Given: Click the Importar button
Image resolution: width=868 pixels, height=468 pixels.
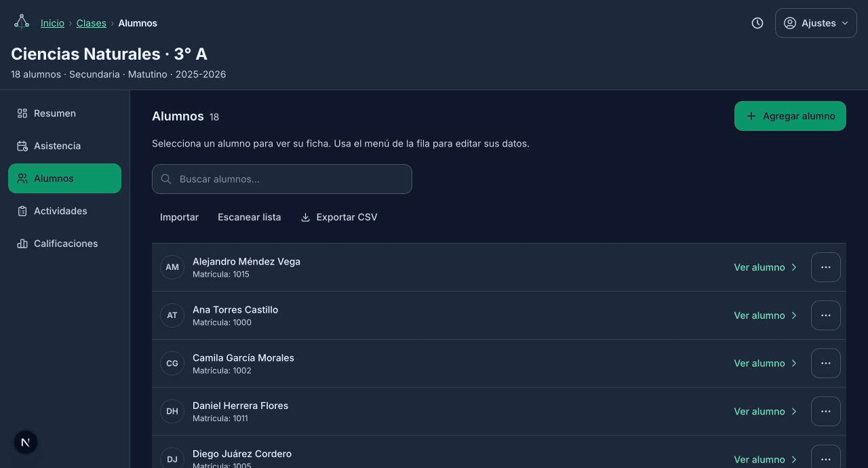Looking at the screenshot, I should coord(179,217).
